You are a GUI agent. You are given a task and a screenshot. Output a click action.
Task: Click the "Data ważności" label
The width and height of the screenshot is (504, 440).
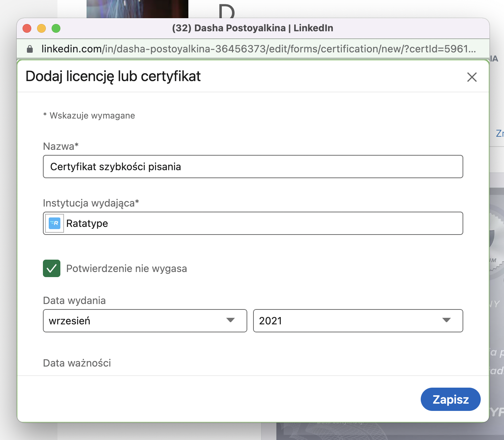click(77, 363)
